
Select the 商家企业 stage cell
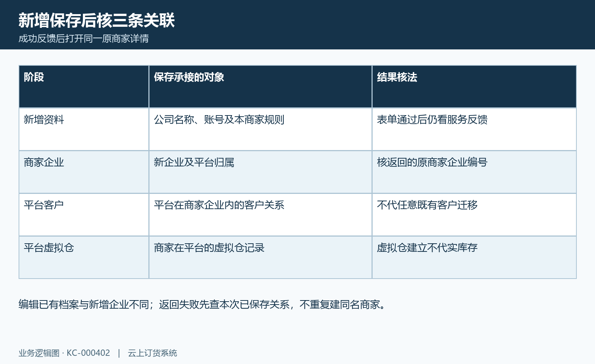click(x=84, y=172)
